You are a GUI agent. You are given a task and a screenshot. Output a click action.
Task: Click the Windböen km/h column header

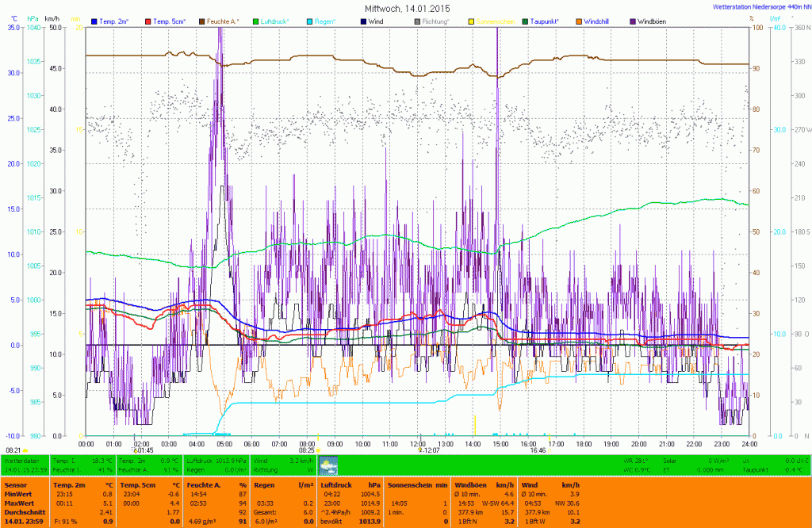481,484
